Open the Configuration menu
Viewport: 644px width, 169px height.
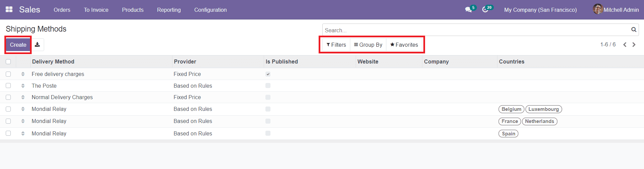pyautogui.click(x=211, y=10)
